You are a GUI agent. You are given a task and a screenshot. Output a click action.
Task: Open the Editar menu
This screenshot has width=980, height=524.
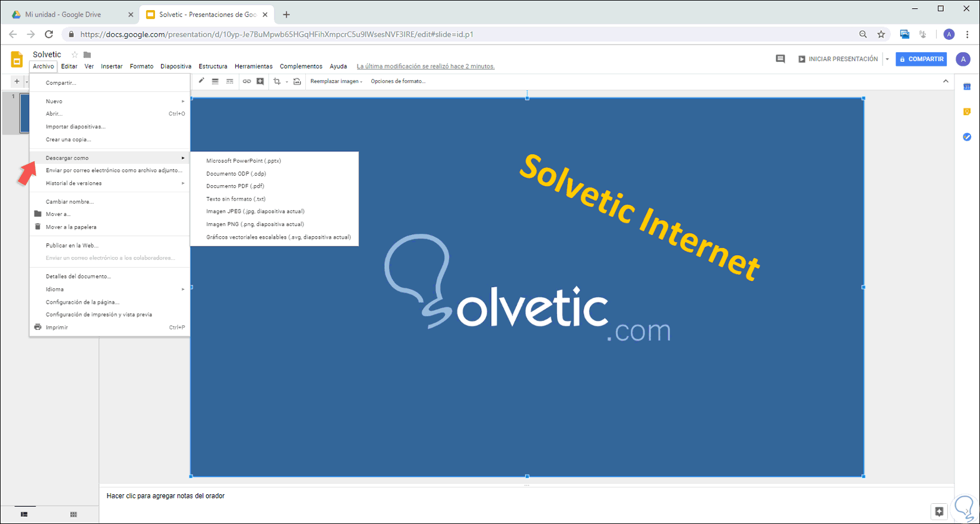point(69,66)
